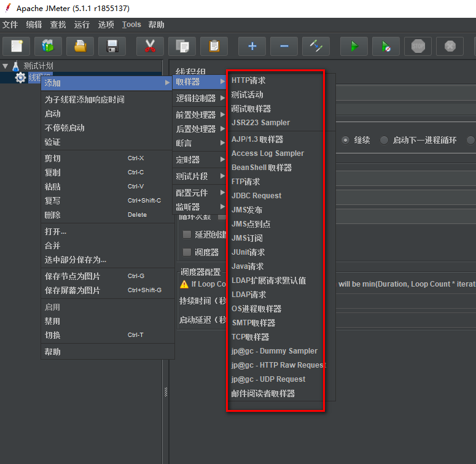The height and width of the screenshot is (464, 476).
Task: Click the Save floppy disk icon
Action: pos(112,47)
